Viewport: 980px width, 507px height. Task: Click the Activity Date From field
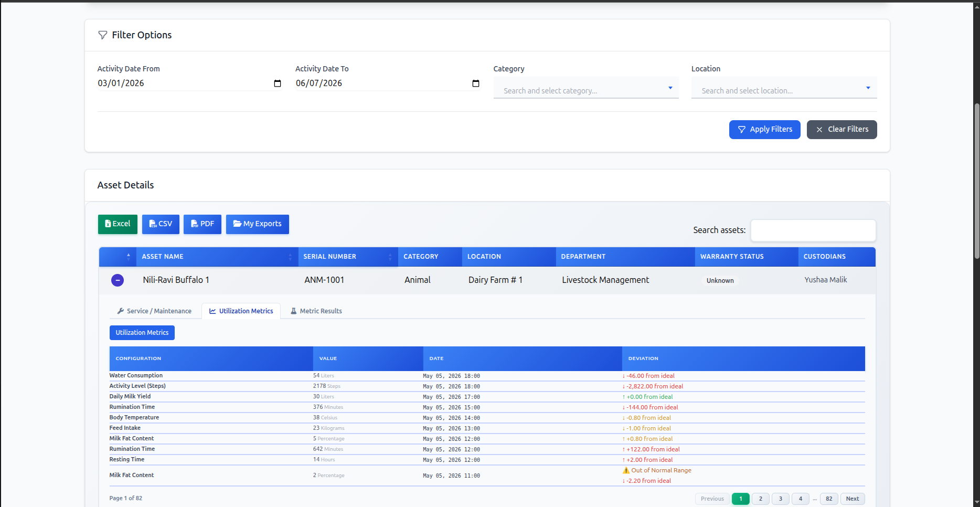pos(190,83)
